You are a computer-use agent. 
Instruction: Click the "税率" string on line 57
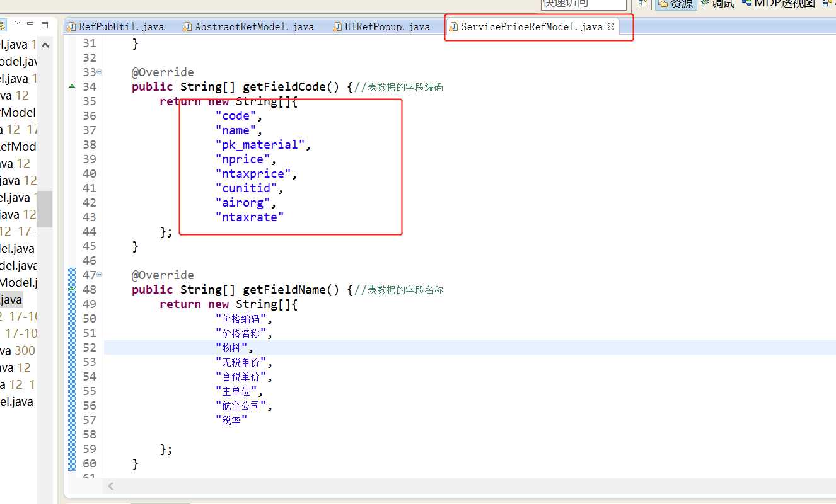(x=231, y=420)
